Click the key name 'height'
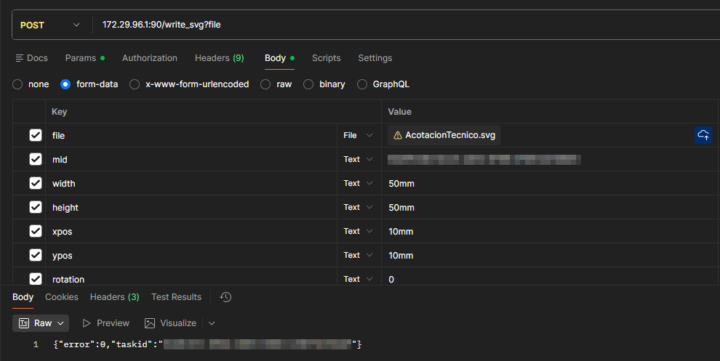The height and width of the screenshot is (361, 720). pyautogui.click(x=65, y=208)
